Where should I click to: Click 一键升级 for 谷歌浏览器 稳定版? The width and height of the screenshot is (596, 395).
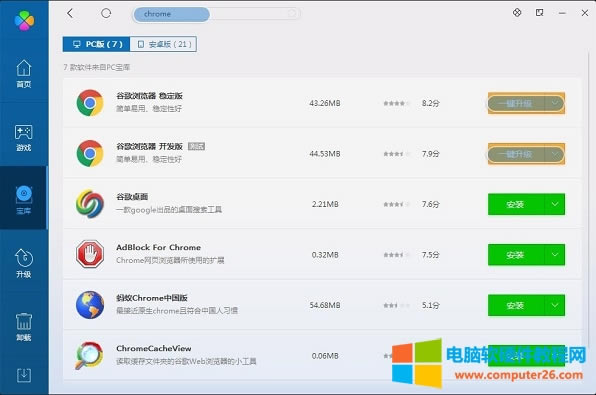click(x=516, y=103)
